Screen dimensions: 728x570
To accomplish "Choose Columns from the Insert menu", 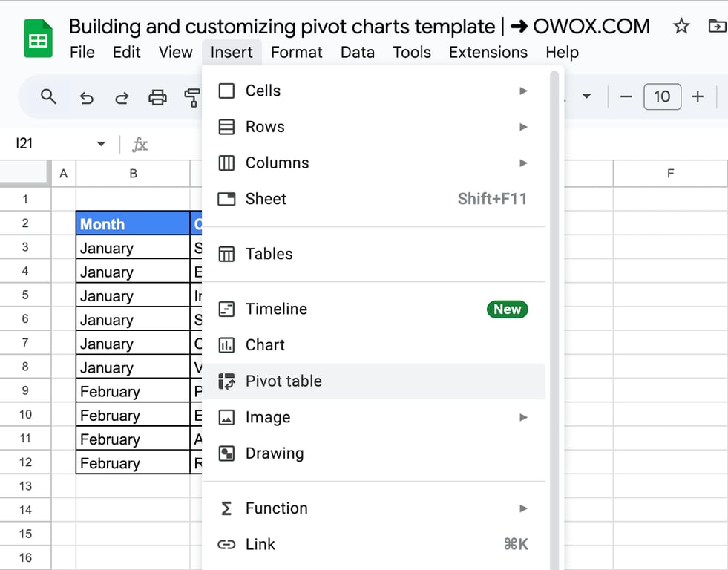I will 374,163.
